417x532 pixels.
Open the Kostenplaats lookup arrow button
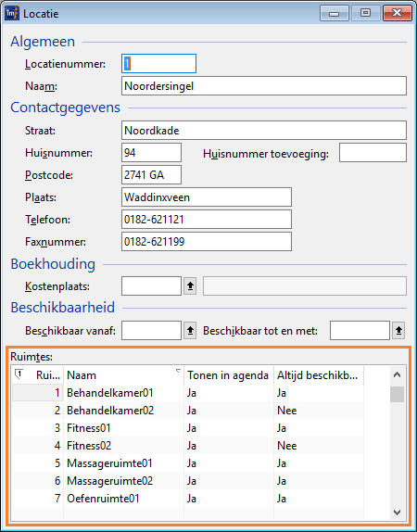point(190,286)
